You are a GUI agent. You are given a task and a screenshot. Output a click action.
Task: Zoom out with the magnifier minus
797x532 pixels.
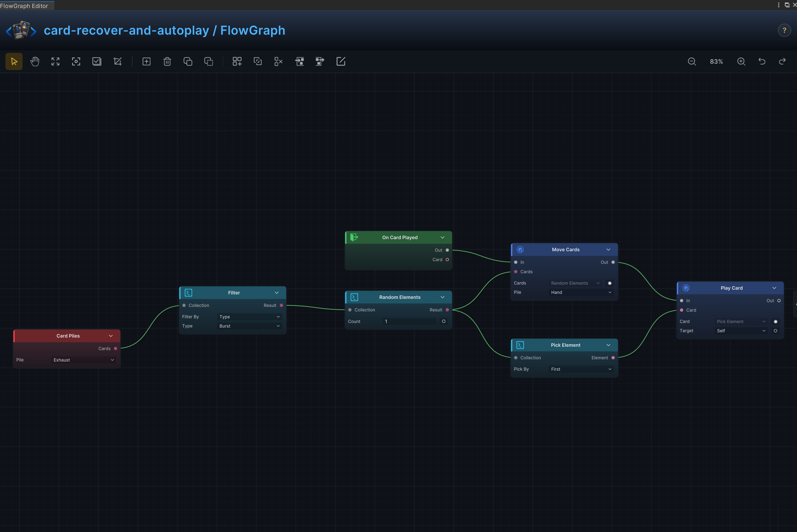692,61
